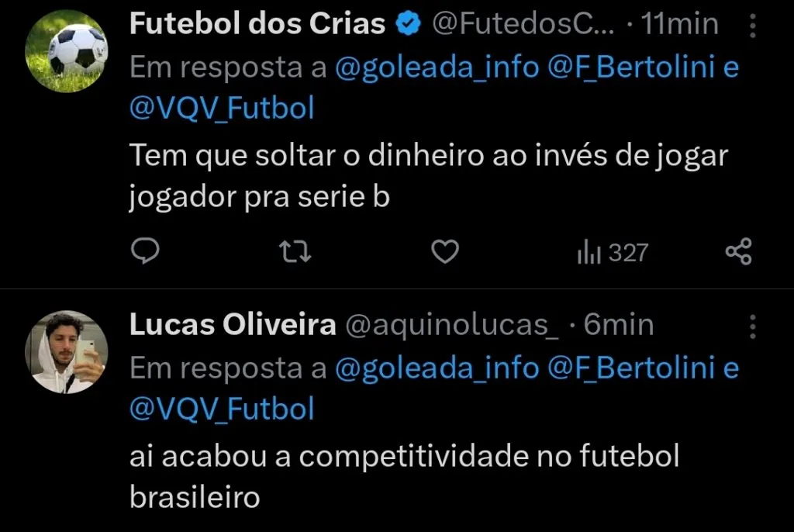Open the 6min timestamp on Lucas Oliveira's tweet

pyautogui.click(x=617, y=324)
